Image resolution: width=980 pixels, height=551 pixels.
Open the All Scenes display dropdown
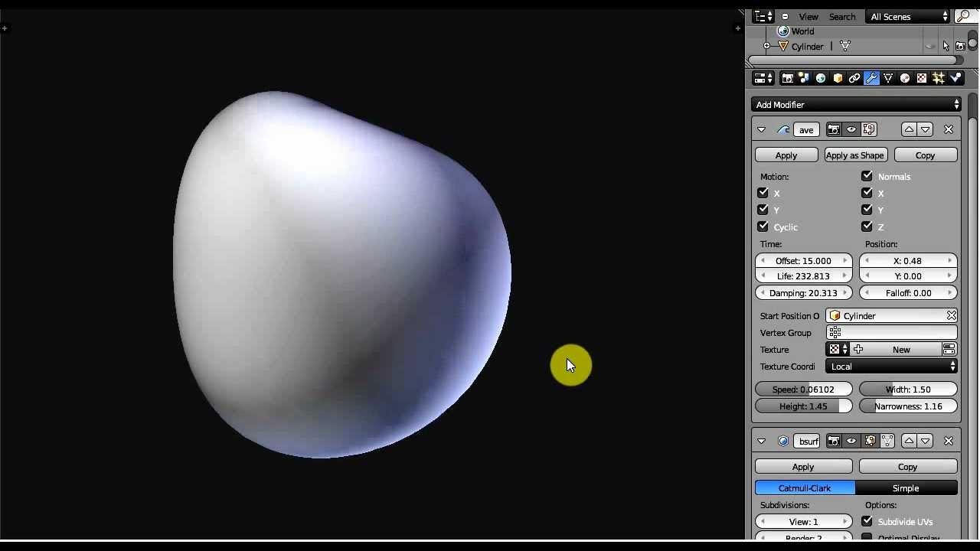[x=909, y=16]
